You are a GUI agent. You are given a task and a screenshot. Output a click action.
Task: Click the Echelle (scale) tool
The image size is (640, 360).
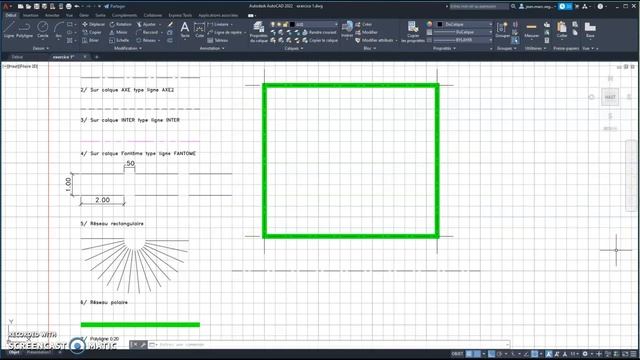(119, 40)
